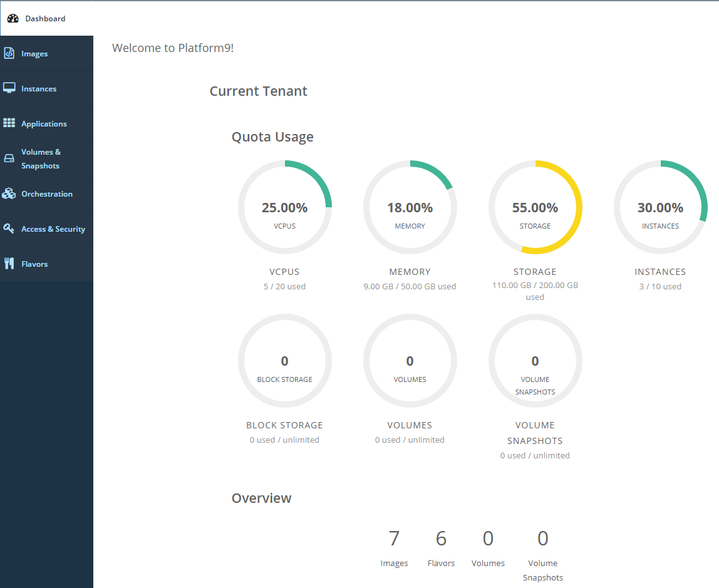Screen dimensions: 719x588
Task: Go to Instances in the sidebar
Action: point(46,88)
